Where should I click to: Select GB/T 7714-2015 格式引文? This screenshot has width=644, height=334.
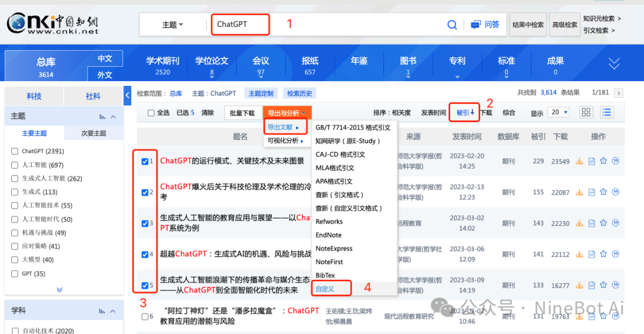pos(353,128)
